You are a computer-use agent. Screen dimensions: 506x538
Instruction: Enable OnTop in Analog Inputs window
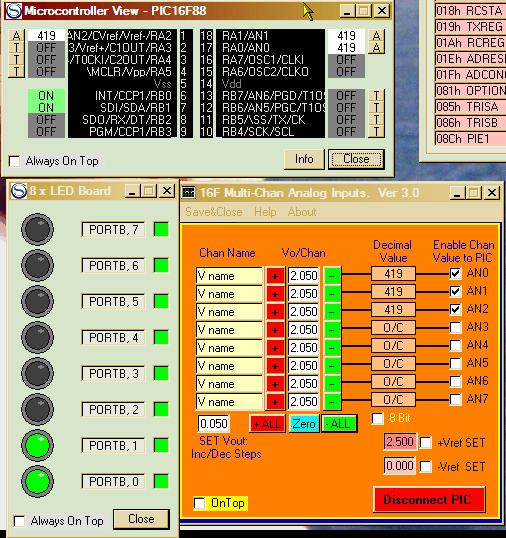point(199,503)
